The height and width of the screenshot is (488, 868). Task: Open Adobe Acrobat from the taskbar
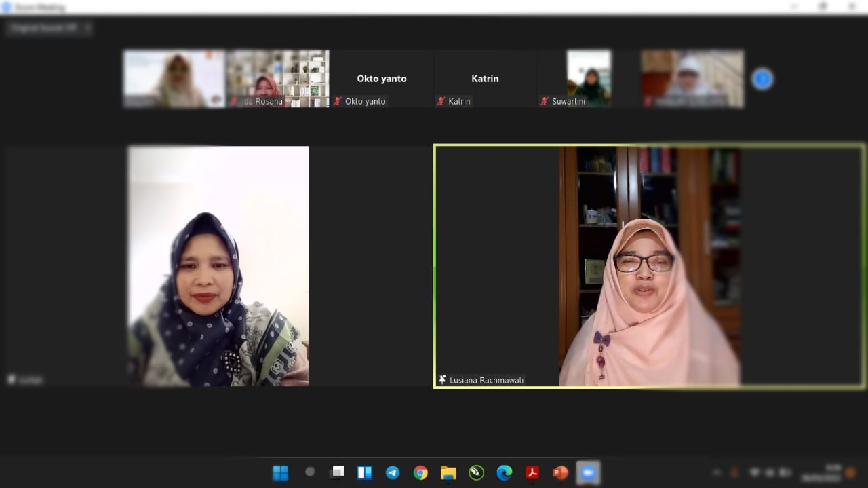(532, 473)
